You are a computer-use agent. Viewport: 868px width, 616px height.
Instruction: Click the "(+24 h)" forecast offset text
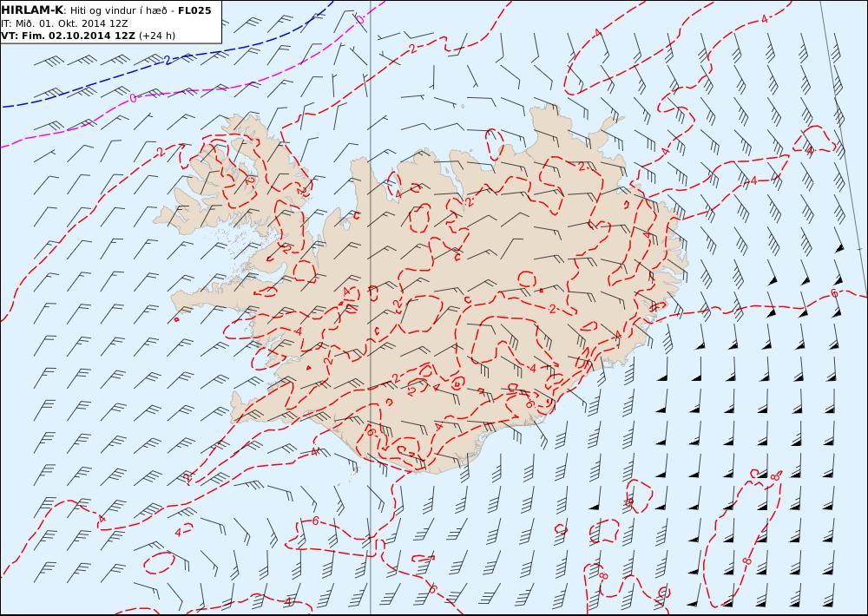click(x=156, y=36)
